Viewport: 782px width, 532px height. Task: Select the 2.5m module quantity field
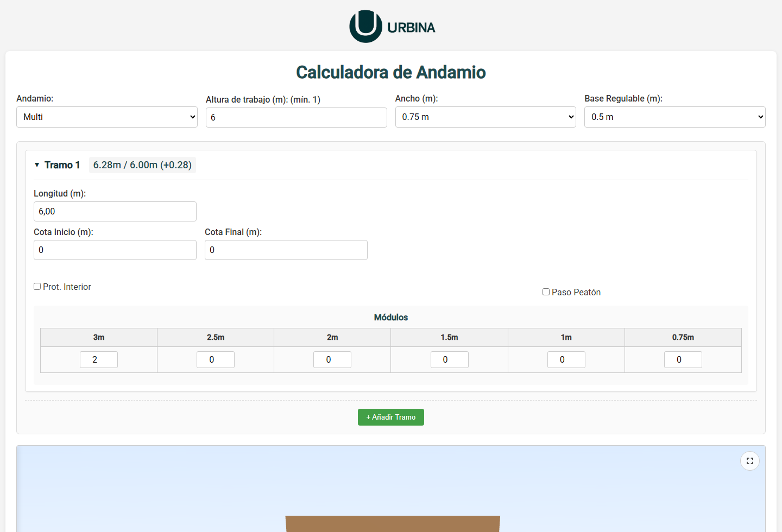click(x=216, y=360)
